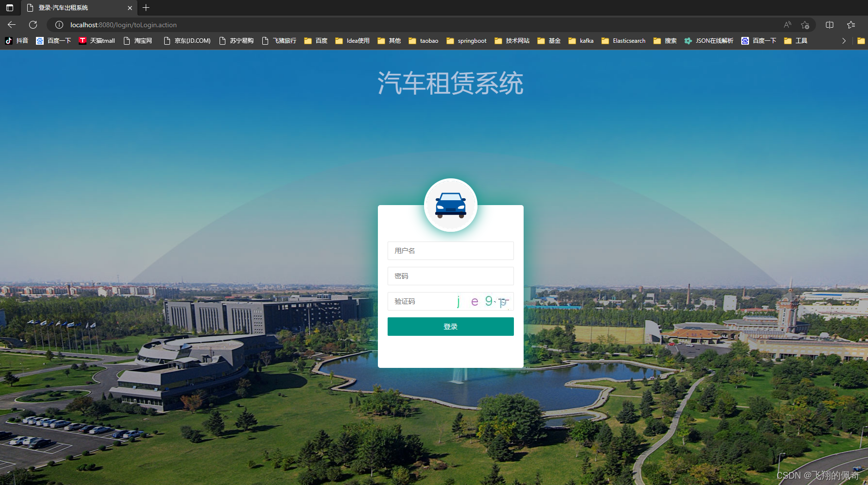Toggle the favorites star in the address bar
The height and width of the screenshot is (485, 868).
pyautogui.click(x=804, y=24)
